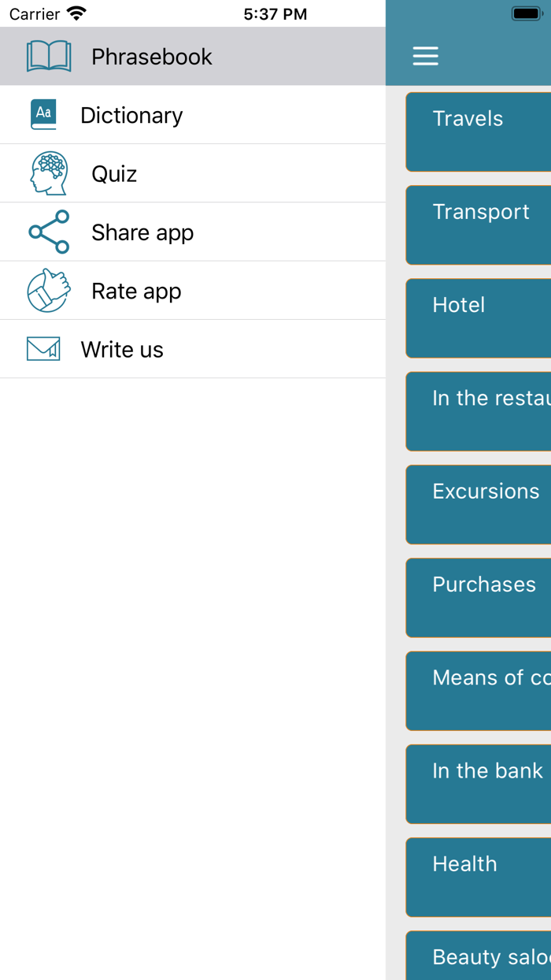The width and height of the screenshot is (551, 980).
Task: Tap the Hotel category button
Action: (479, 317)
